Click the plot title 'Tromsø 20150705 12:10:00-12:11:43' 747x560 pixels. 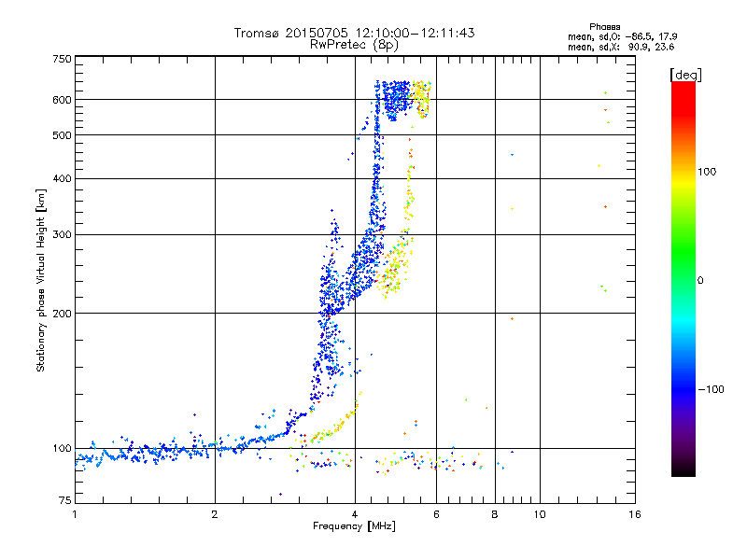[354, 33]
